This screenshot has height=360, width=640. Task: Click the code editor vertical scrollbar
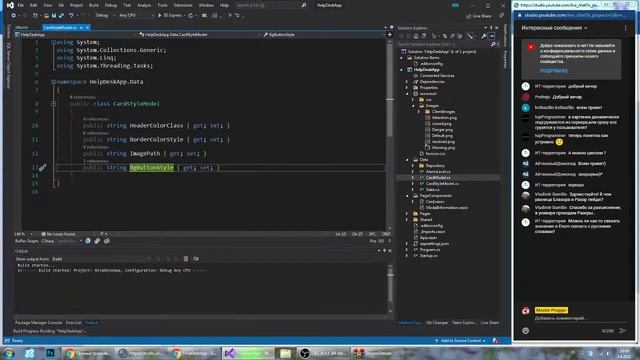point(390,135)
